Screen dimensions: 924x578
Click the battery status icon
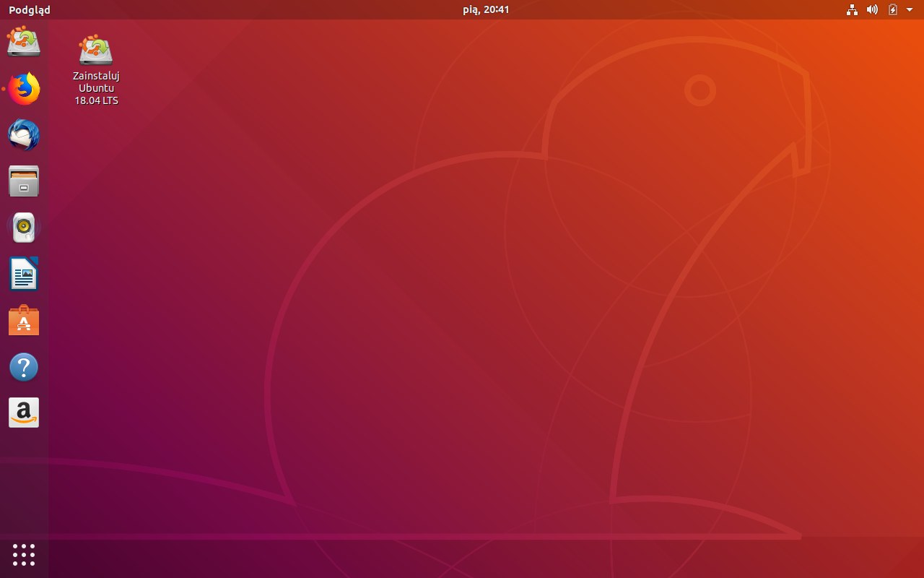coord(893,9)
